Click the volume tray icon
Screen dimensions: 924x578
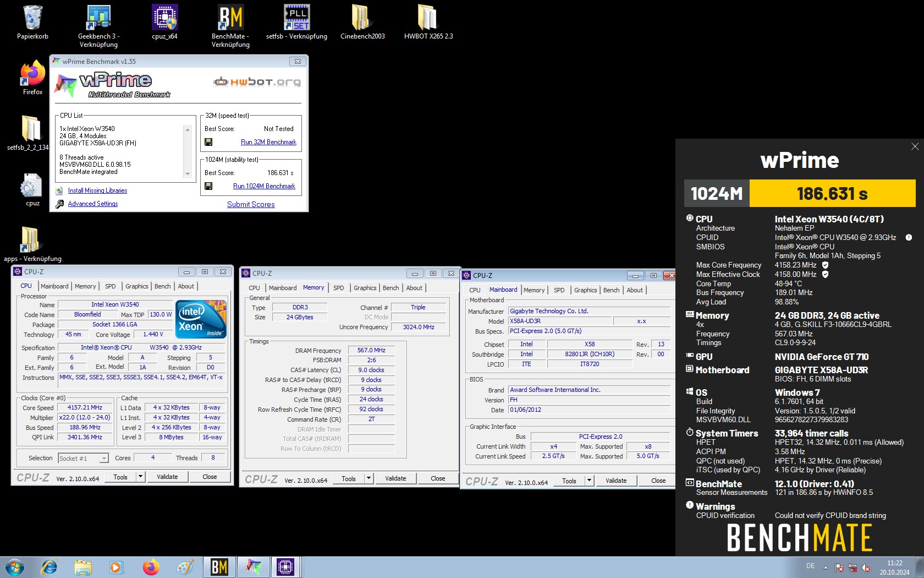[866, 568]
